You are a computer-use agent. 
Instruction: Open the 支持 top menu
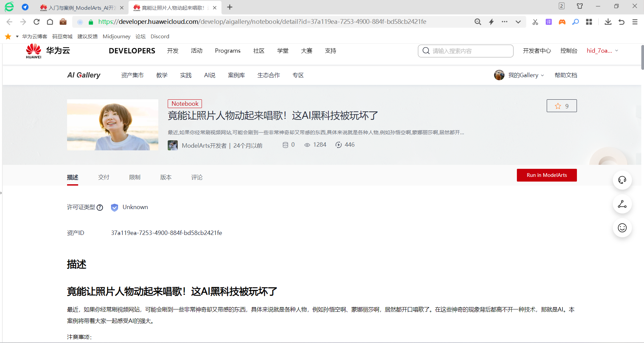(330, 51)
